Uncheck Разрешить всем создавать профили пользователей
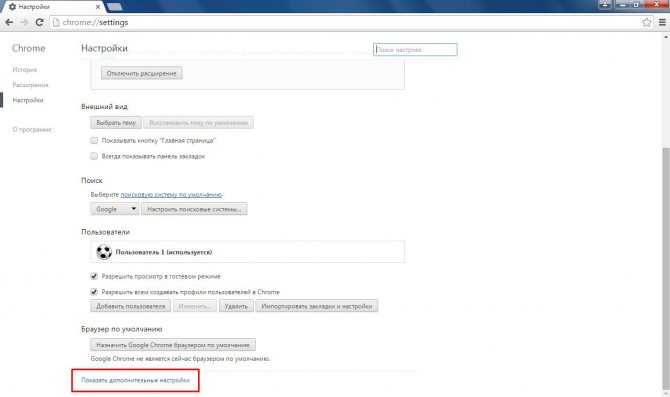The height and width of the screenshot is (397, 670). pyautogui.click(x=94, y=292)
